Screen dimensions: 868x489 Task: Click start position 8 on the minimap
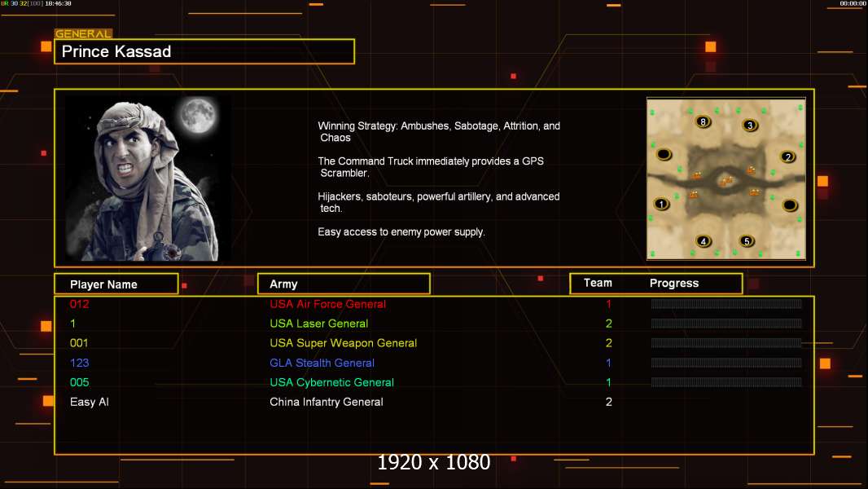pyautogui.click(x=703, y=121)
